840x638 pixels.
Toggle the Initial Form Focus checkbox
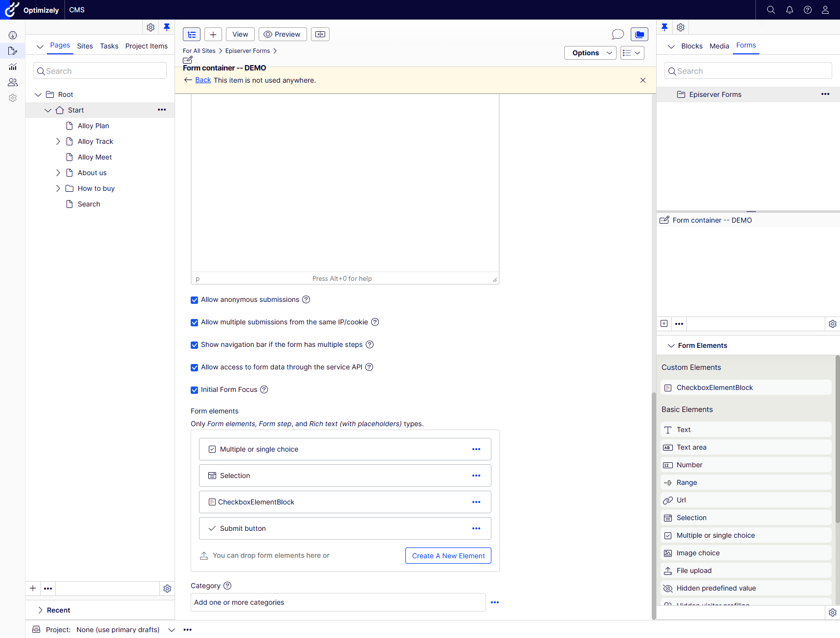(x=195, y=390)
